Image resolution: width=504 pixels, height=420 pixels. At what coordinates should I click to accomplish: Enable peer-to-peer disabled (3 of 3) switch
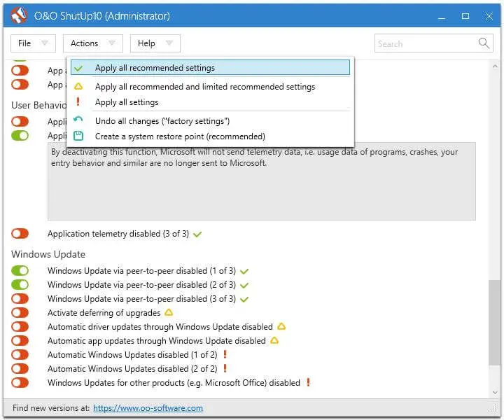point(20,298)
